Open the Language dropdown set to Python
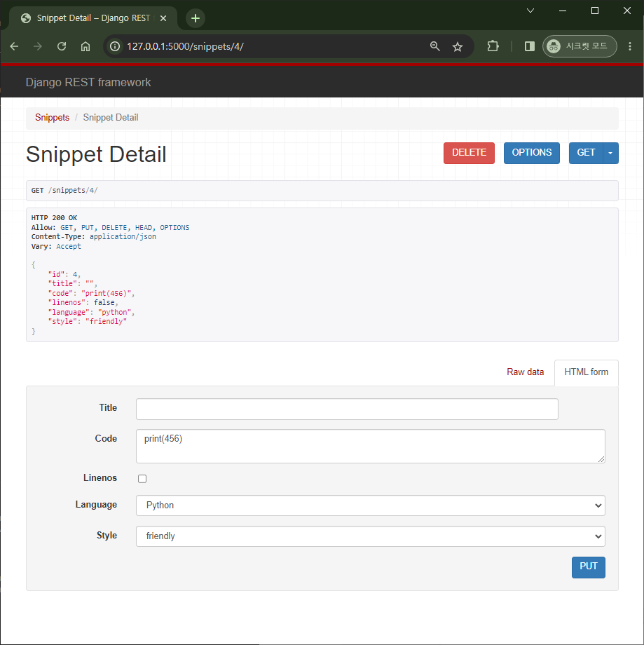The height and width of the screenshot is (645, 644). click(x=370, y=505)
